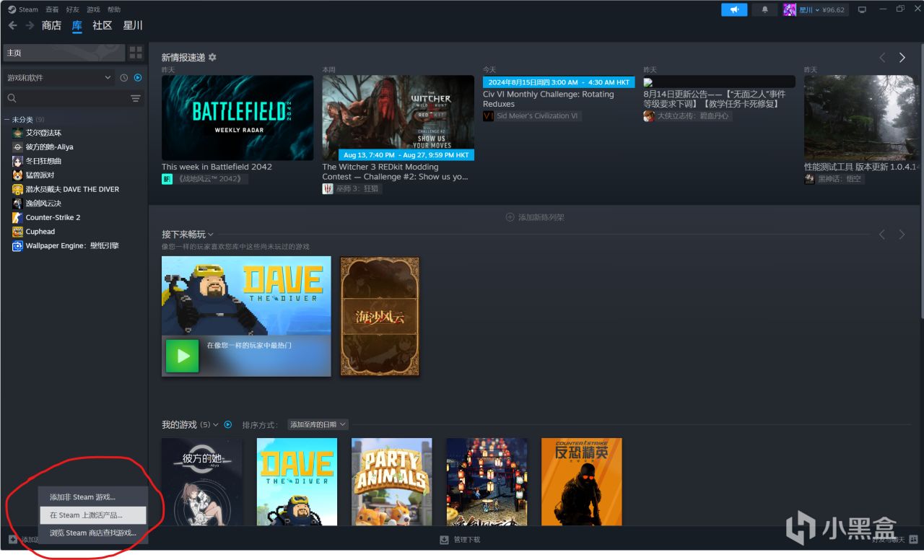Open Witcher 3 REDkit contest thumbnail

(x=398, y=118)
